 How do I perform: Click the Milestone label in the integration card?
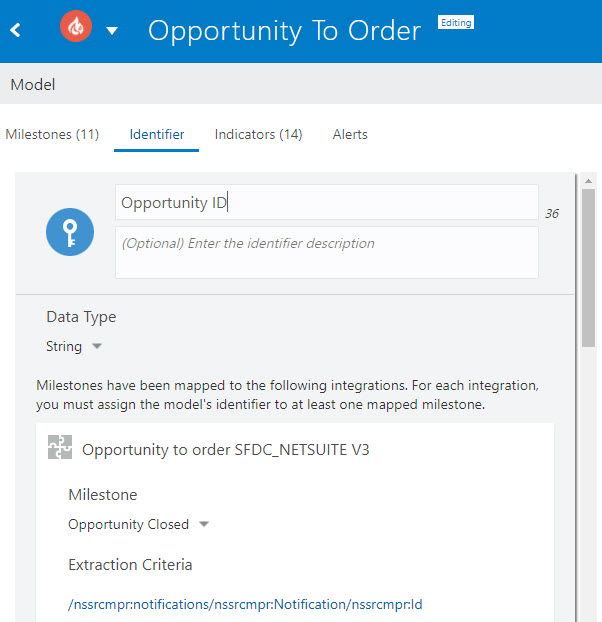(x=103, y=495)
